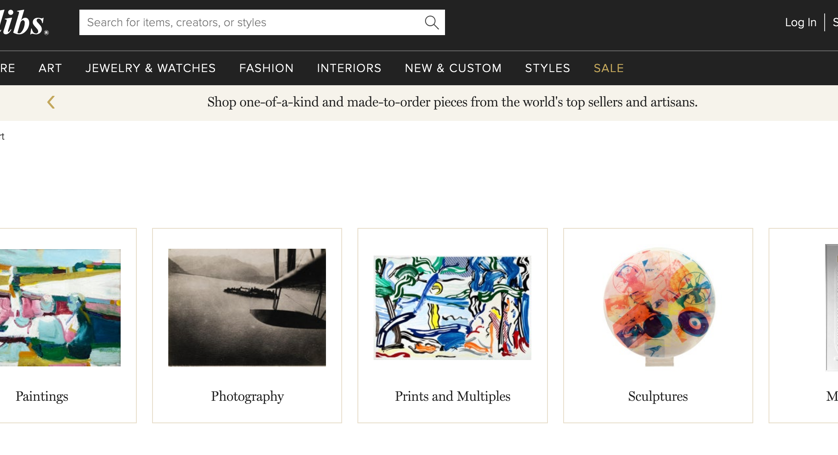Open the Prints and Multiples image
The width and height of the screenshot is (838, 455).
coord(452,307)
